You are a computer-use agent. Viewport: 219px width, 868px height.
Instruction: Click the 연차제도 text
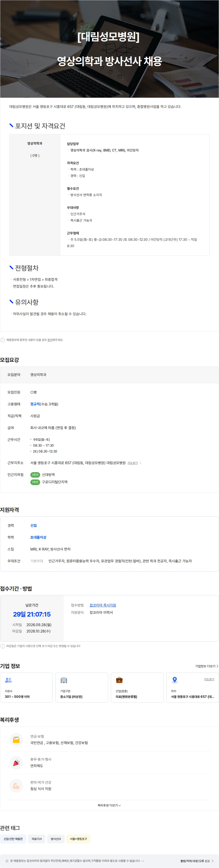coord(37,766)
